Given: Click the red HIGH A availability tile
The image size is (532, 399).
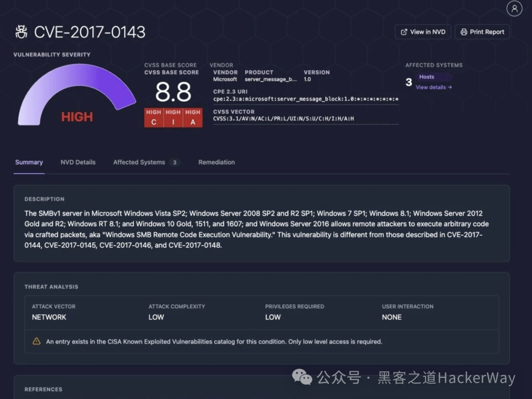Looking at the screenshot, I should tap(193, 117).
